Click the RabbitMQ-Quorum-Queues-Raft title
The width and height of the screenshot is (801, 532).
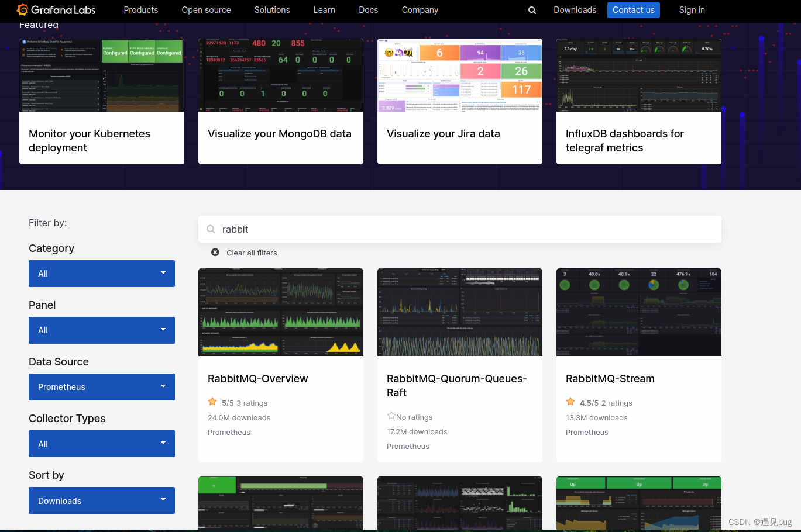pyautogui.click(x=457, y=386)
